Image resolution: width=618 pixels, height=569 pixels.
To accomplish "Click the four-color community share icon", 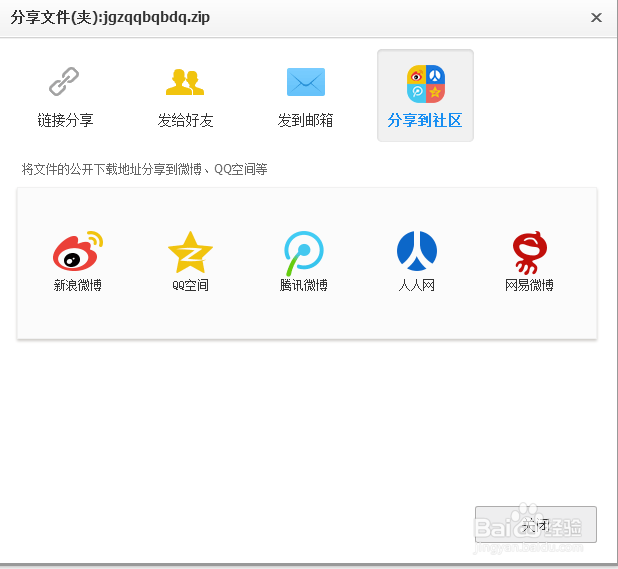I will coord(426,84).
